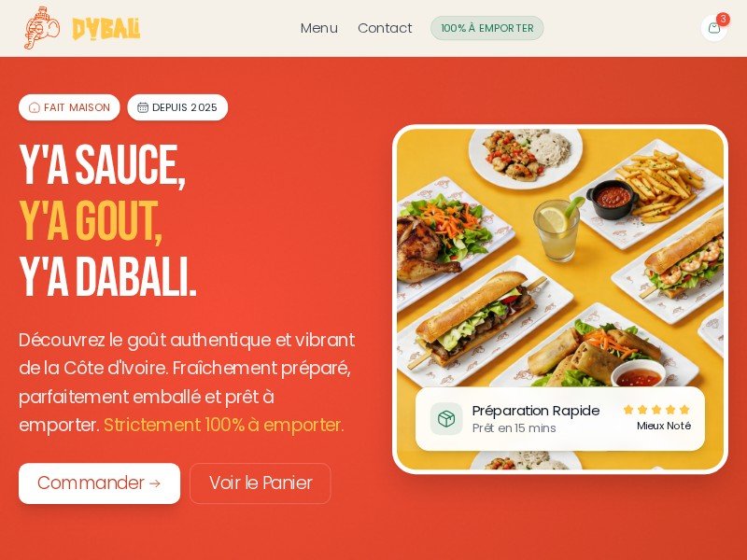Open the Menu navigation item

click(x=319, y=28)
